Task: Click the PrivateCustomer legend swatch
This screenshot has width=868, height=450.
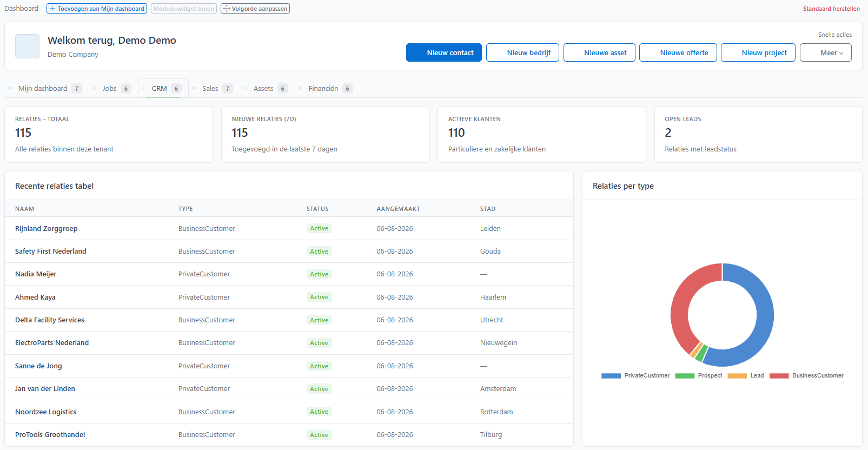Action: (x=611, y=375)
